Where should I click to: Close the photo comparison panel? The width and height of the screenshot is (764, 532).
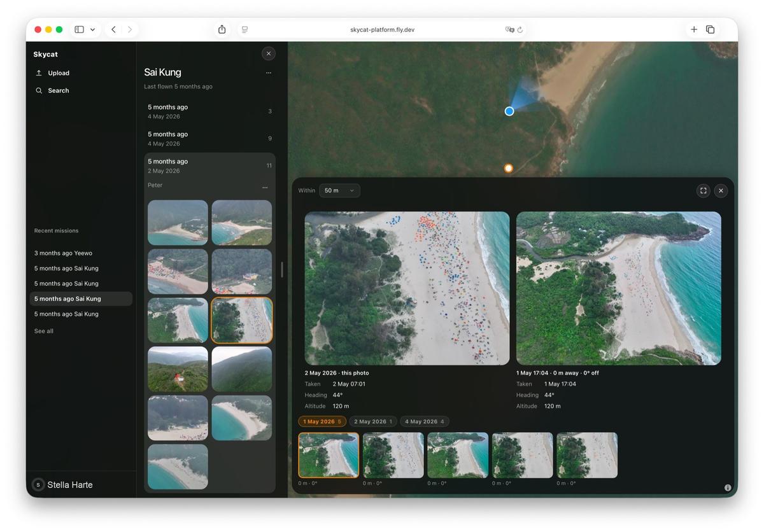pyautogui.click(x=721, y=190)
